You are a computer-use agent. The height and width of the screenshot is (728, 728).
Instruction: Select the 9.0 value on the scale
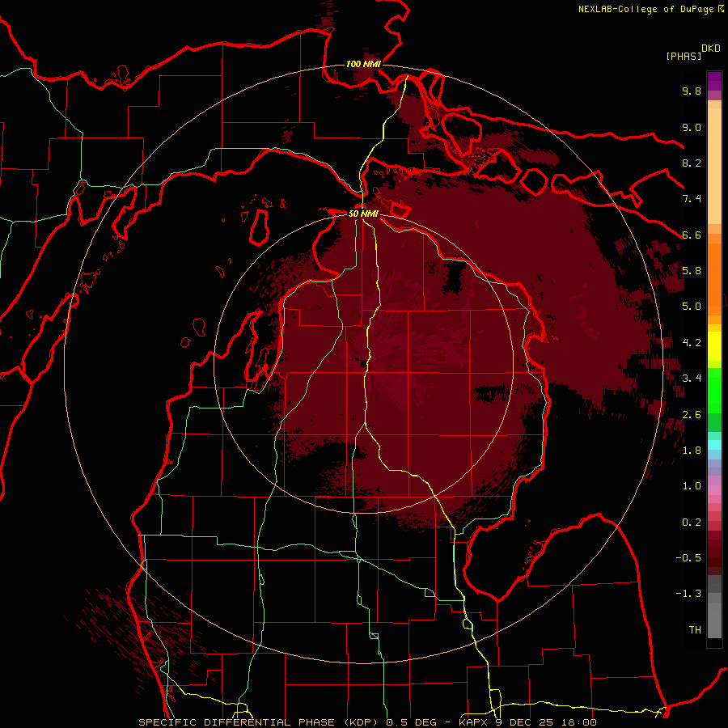point(692,127)
